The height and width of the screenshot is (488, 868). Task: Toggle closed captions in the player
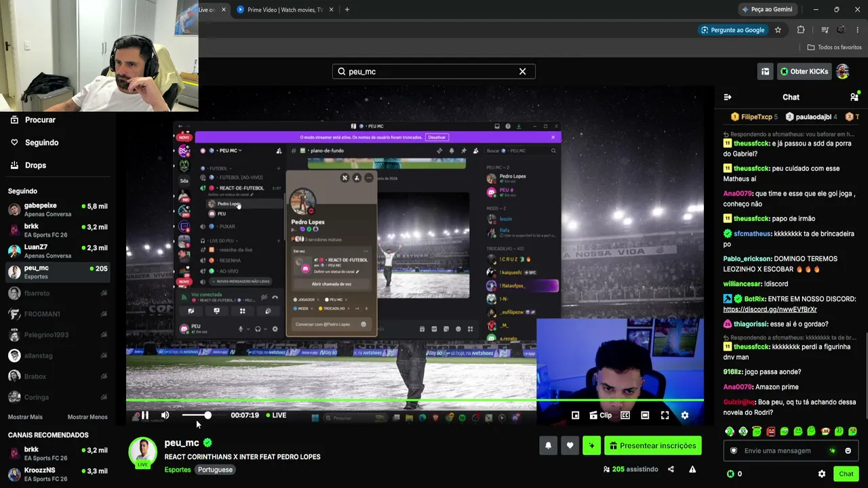625,415
